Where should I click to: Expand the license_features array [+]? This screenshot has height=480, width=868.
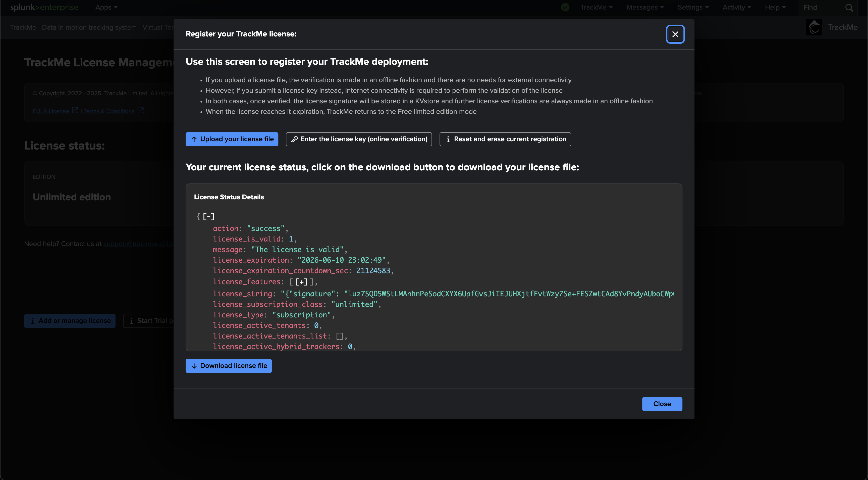coord(302,282)
